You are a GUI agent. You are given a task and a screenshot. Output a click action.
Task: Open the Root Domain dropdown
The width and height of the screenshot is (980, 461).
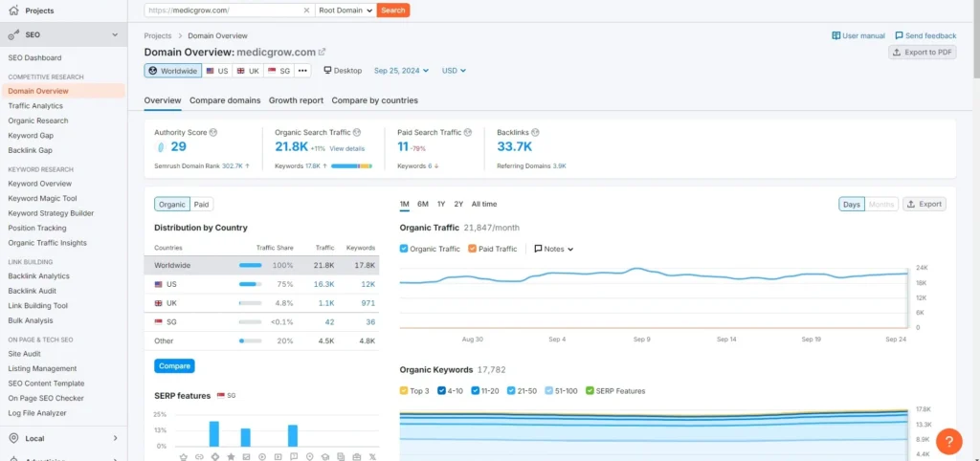345,10
